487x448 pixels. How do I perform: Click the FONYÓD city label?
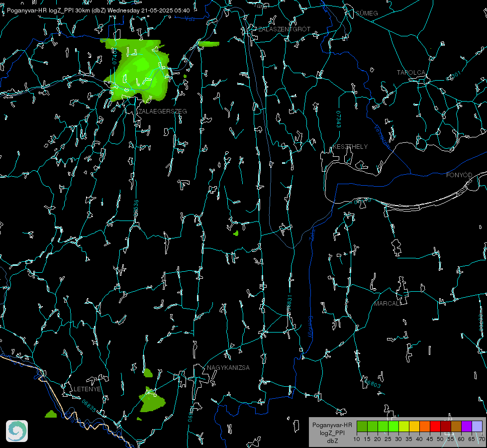459,175
